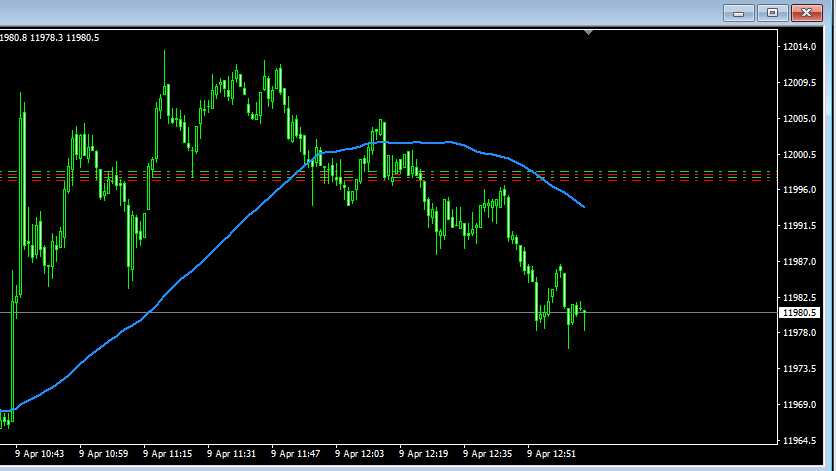
Task: Click the OHLC values text at top-left
Action: point(50,37)
